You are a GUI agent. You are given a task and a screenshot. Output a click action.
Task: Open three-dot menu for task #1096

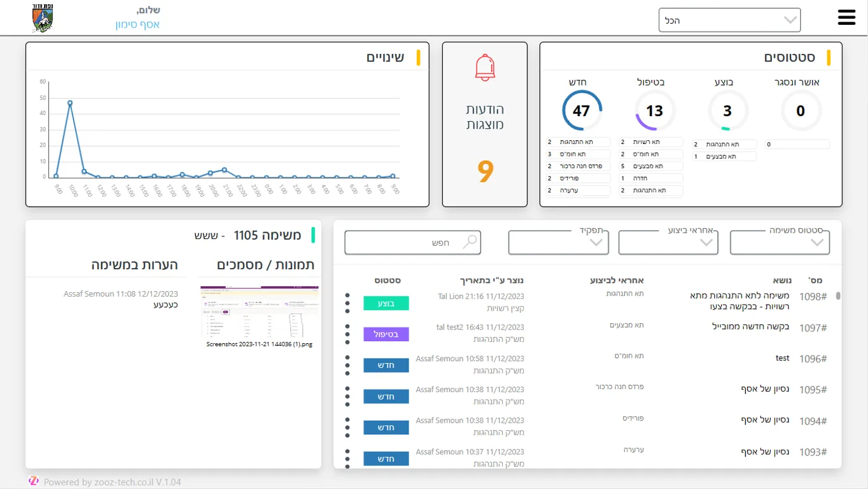(x=347, y=365)
